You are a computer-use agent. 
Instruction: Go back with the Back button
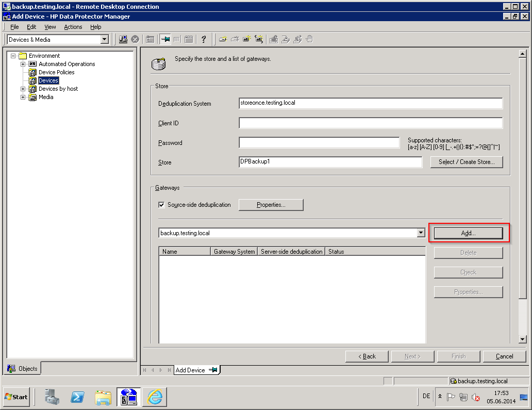pyautogui.click(x=367, y=356)
